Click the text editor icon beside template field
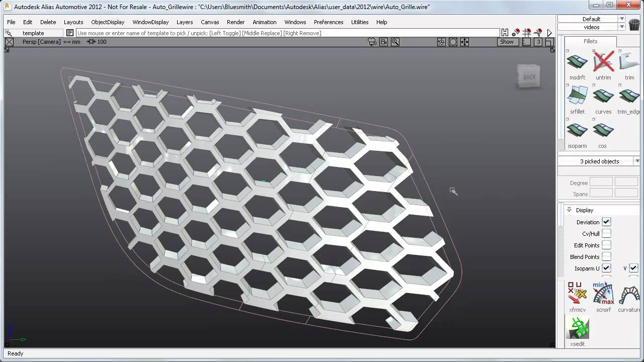This screenshot has width=644, height=362. click(x=70, y=33)
